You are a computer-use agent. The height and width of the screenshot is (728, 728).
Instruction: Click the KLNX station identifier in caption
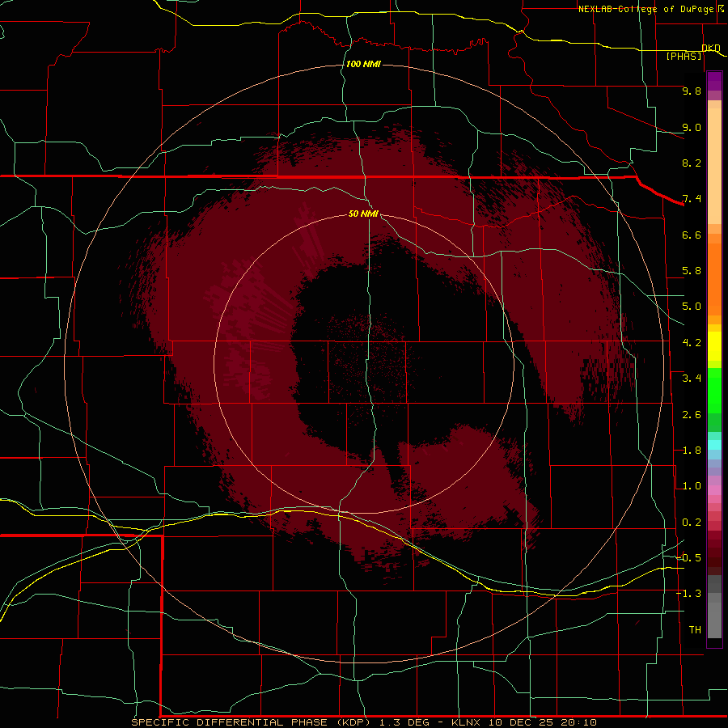(x=466, y=722)
